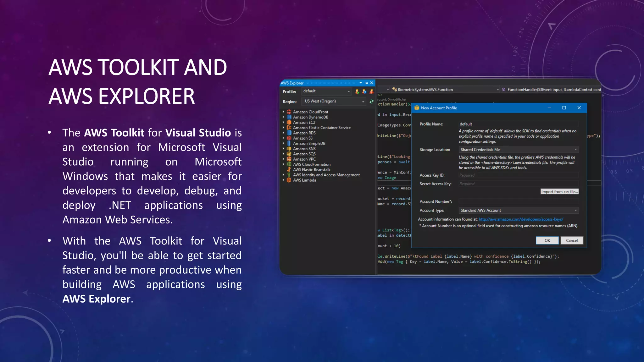Click the Amazon DynamoDB service icon

click(289, 117)
